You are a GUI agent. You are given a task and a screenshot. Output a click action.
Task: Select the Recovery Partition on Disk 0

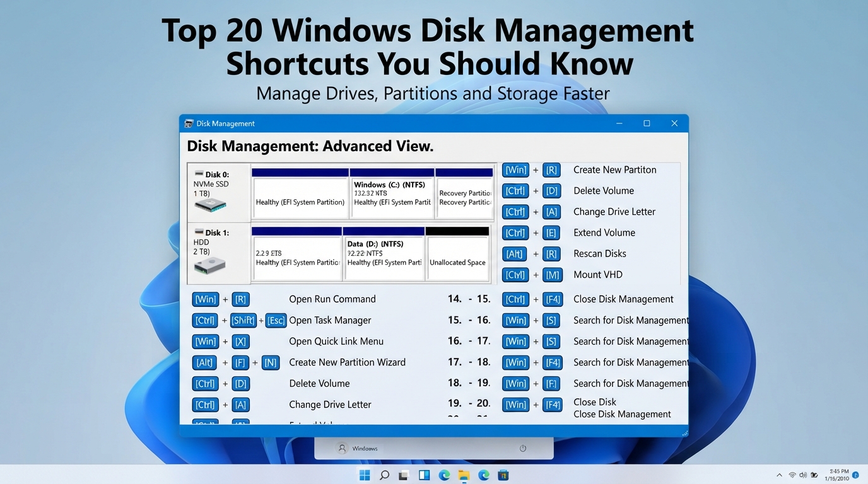(x=464, y=193)
